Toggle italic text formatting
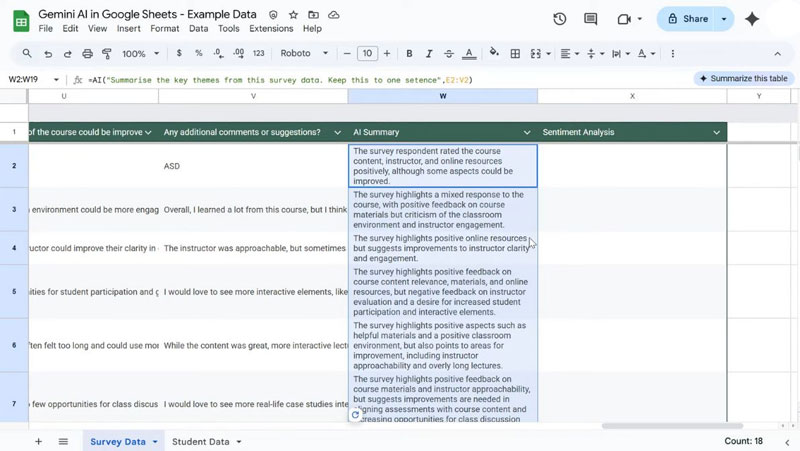The width and height of the screenshot is (800, 451). click(x=430, y=53)
